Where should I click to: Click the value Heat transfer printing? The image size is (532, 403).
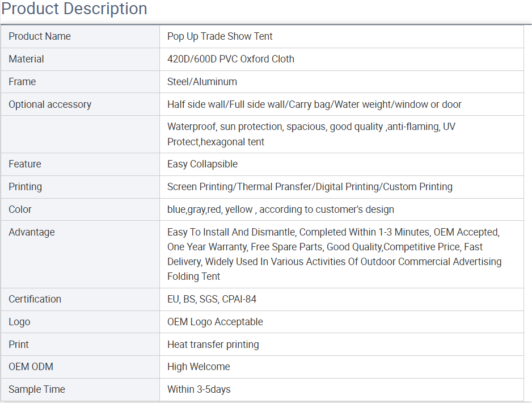tap(213, 345)
